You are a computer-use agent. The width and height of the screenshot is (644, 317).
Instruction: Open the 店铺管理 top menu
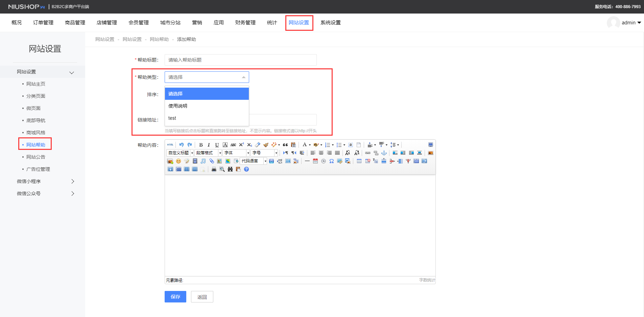click(x=107, y=23)
